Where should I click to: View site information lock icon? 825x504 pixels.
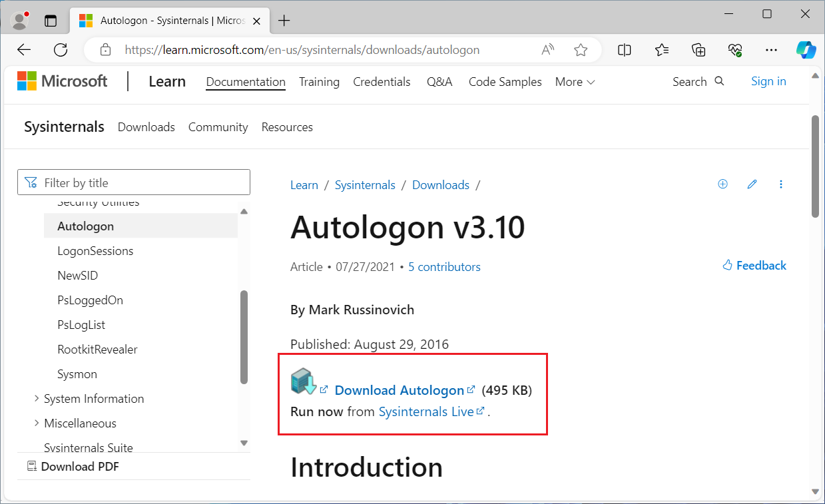coord(105,50)
